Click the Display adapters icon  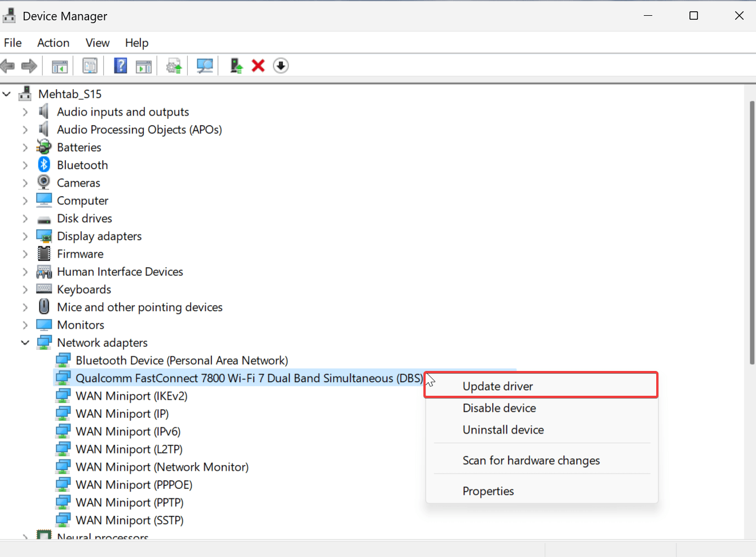click(44, 236)
